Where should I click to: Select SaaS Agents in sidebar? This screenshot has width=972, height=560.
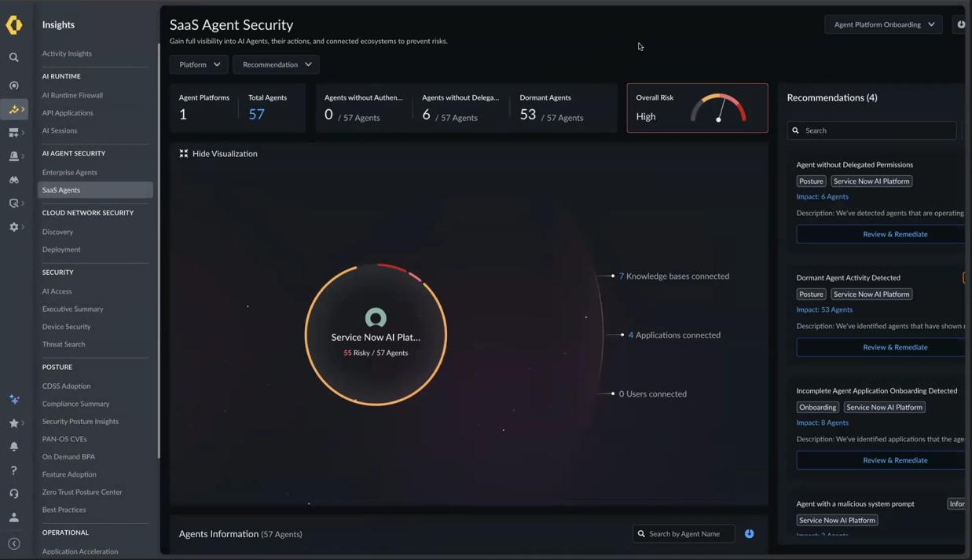click(x=95, y=190)
